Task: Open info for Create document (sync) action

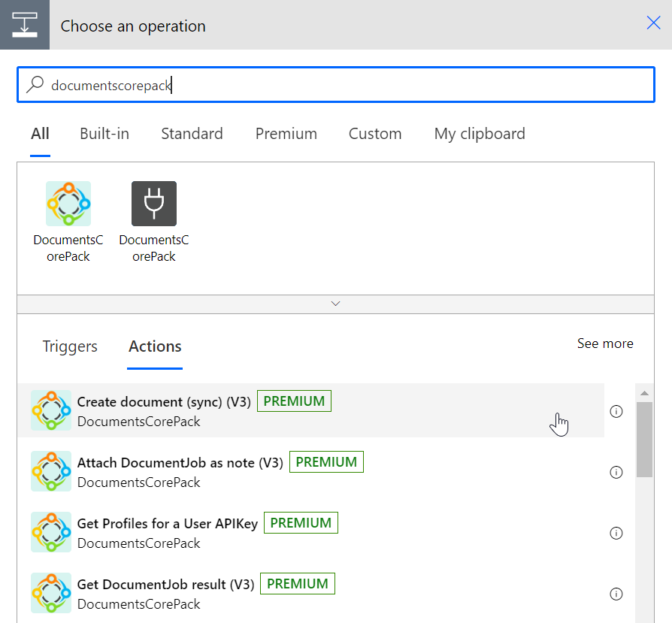Action: [616, 411]
